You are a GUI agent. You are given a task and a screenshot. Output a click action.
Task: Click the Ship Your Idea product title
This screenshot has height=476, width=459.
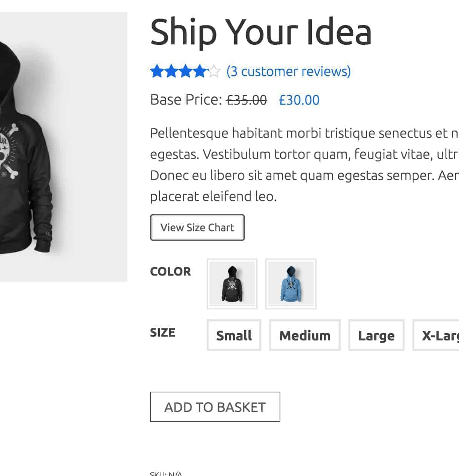coord(261,32)
